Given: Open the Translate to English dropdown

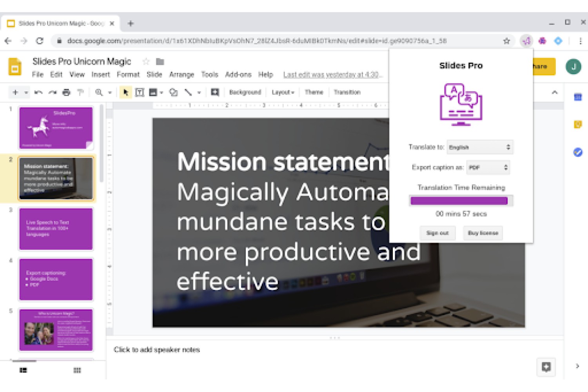Looking at the screenshot, I should (480, 147).
